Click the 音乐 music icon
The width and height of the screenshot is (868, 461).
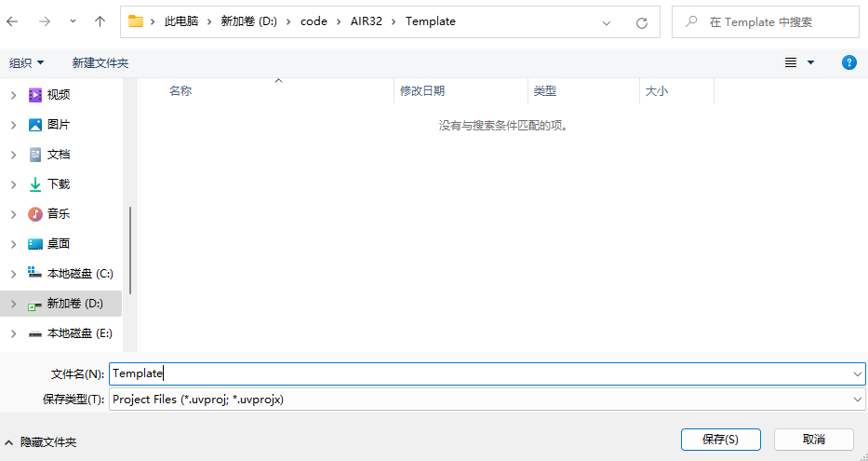click(34, 214)
